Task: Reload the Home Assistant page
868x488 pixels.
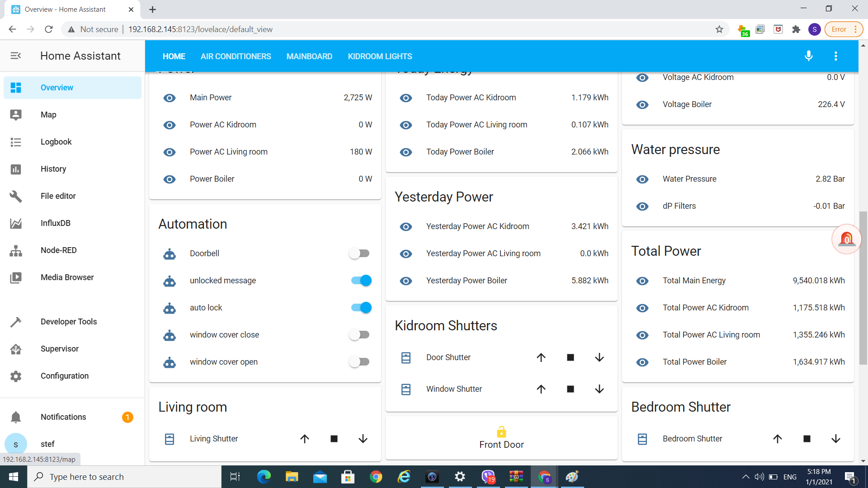Action: (x=49, y=29)
